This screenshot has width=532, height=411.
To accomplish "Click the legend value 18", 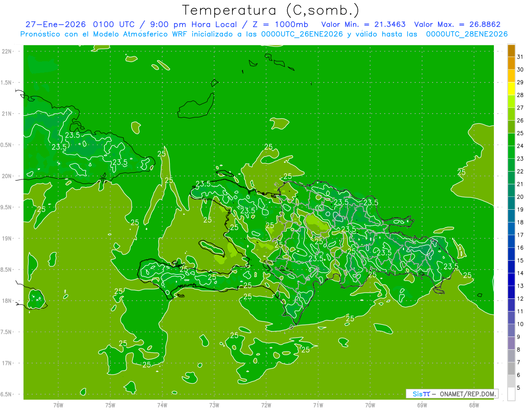I will 520,222.
